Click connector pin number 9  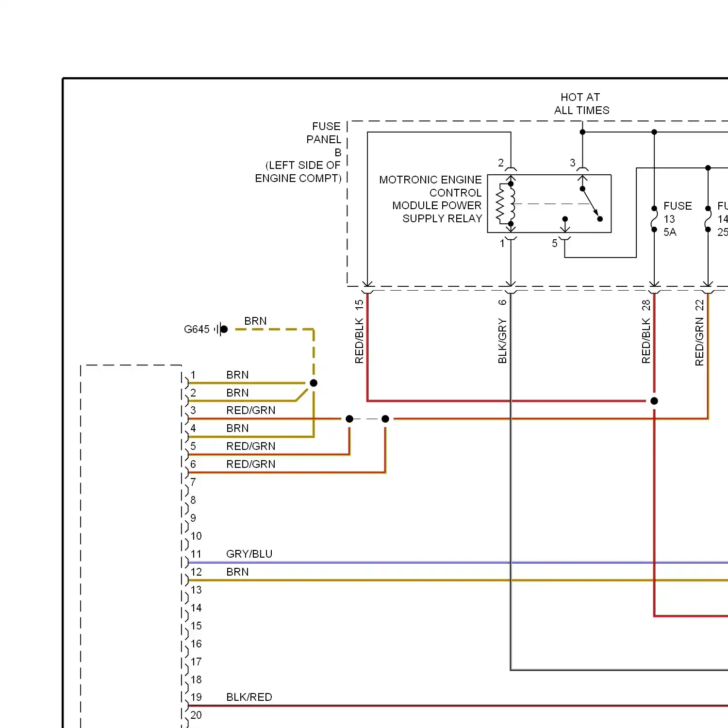193,518
